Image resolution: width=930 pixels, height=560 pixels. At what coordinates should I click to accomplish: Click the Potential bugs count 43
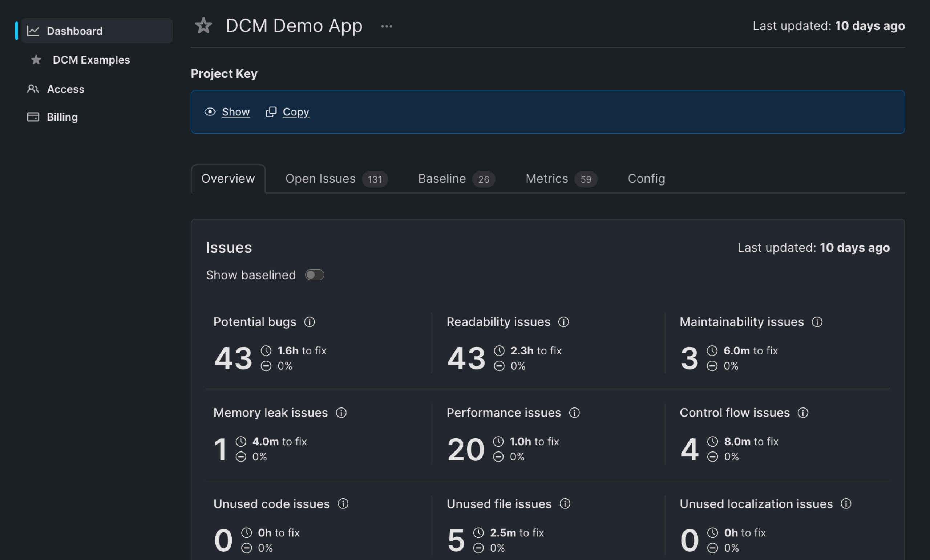click(x=233, y=358)
